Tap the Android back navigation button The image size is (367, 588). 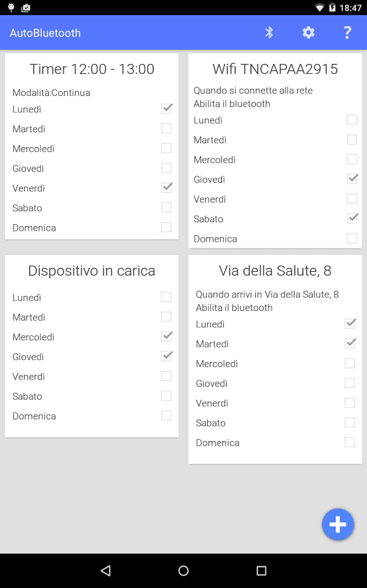coord(106,571)
